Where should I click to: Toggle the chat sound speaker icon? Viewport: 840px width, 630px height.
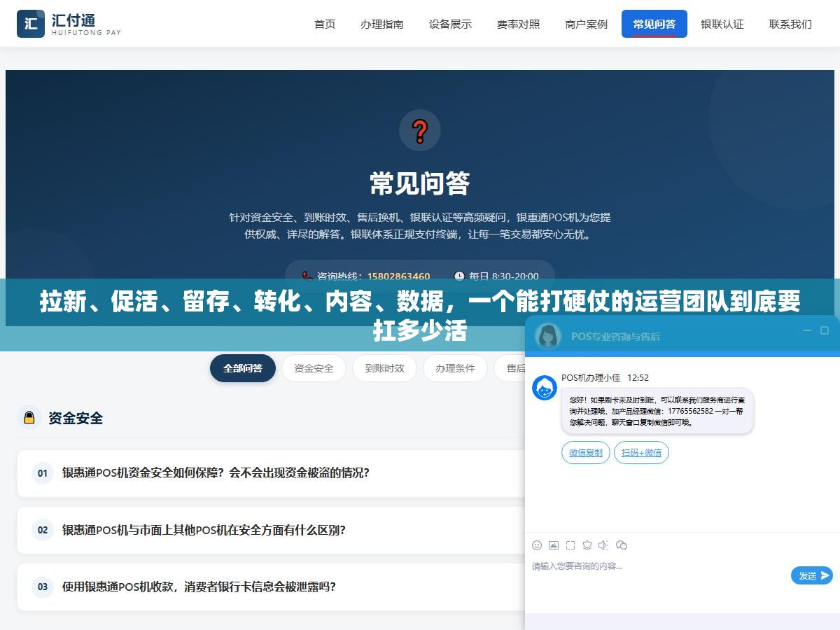tap(604, 545)
